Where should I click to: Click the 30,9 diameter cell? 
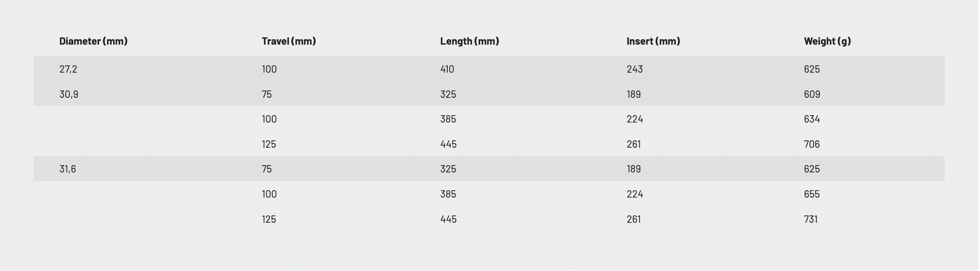tap(68, 94)
